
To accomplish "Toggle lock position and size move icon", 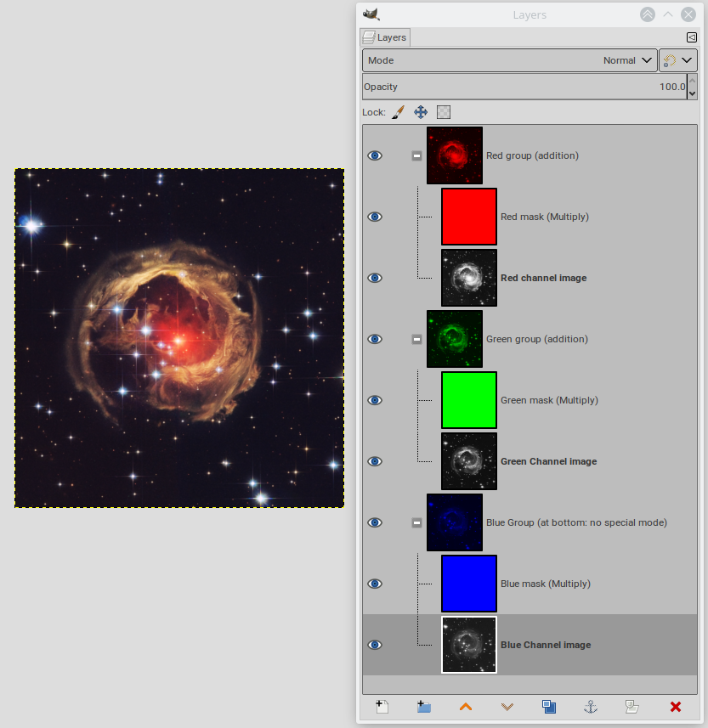I will pos(421,112).
